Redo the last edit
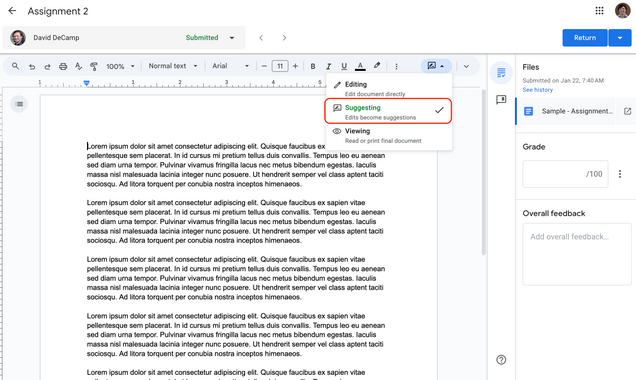 tap(47, 66)
